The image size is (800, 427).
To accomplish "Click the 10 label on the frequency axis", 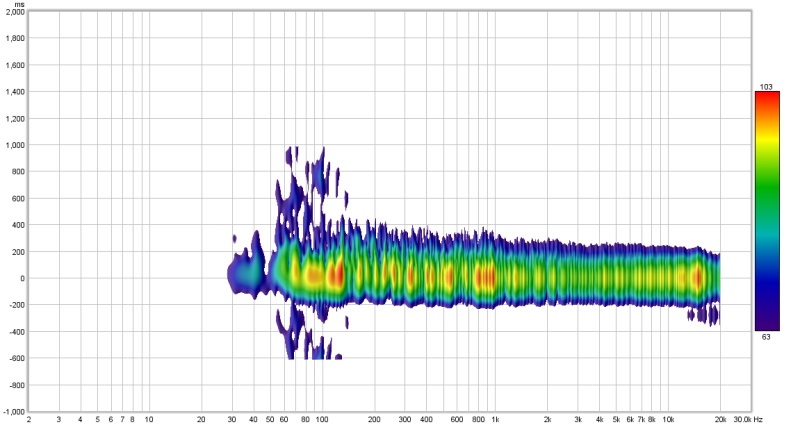I will tap(148, 419).
